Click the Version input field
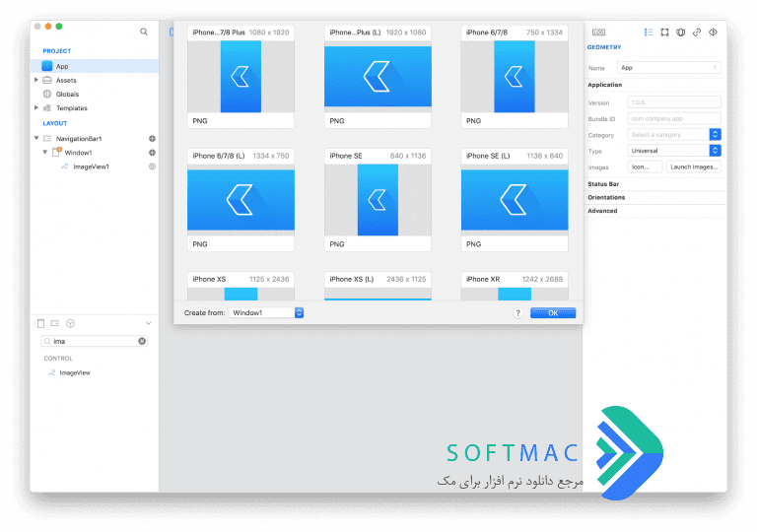Image resolution: width=757 pixels, height=532 pixels. click(x=674, y=102)
